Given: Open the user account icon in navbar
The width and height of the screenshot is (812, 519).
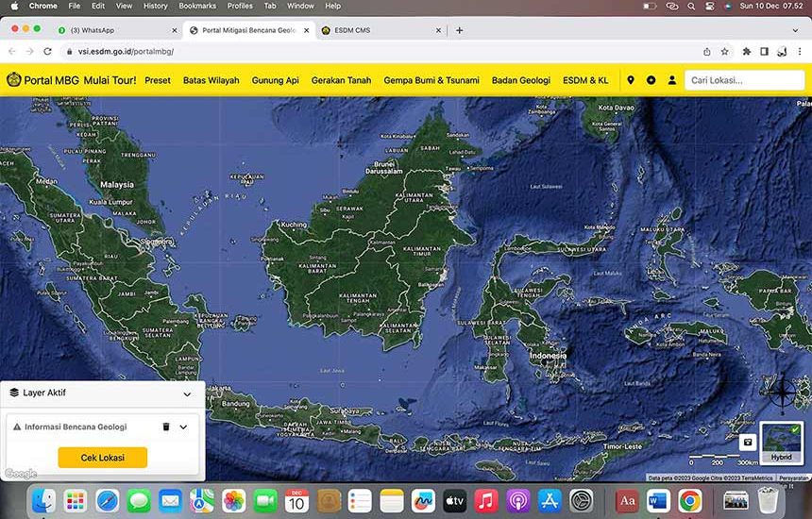Looking at the screenshot, I should tap(671, 80).
